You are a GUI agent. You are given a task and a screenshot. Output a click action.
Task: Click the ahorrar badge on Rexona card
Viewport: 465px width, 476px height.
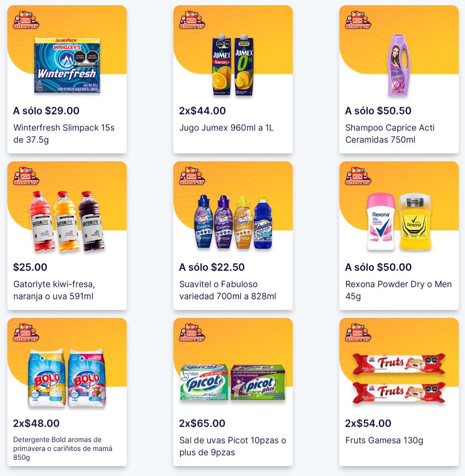(x=358, y=176)
